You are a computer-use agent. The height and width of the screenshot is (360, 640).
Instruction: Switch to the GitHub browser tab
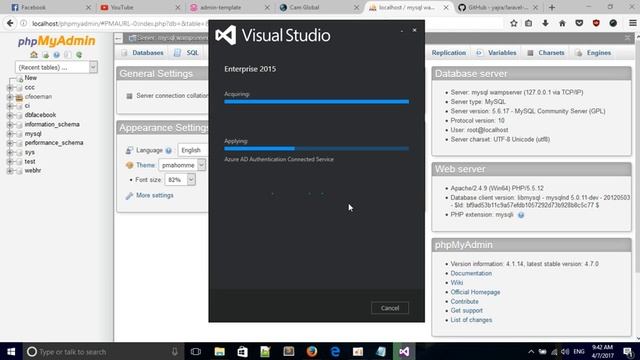(498, 7)
